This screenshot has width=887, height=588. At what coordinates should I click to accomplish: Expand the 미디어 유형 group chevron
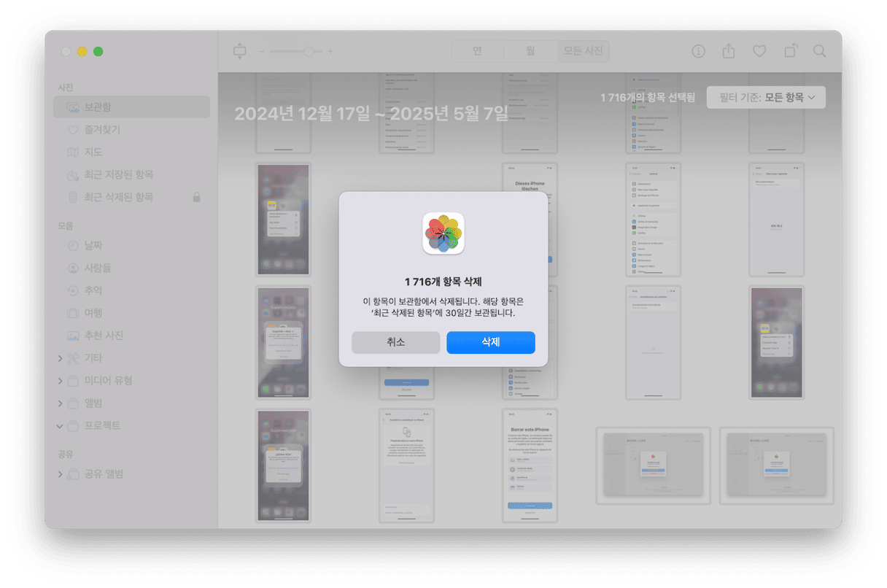tap(60, 381)
